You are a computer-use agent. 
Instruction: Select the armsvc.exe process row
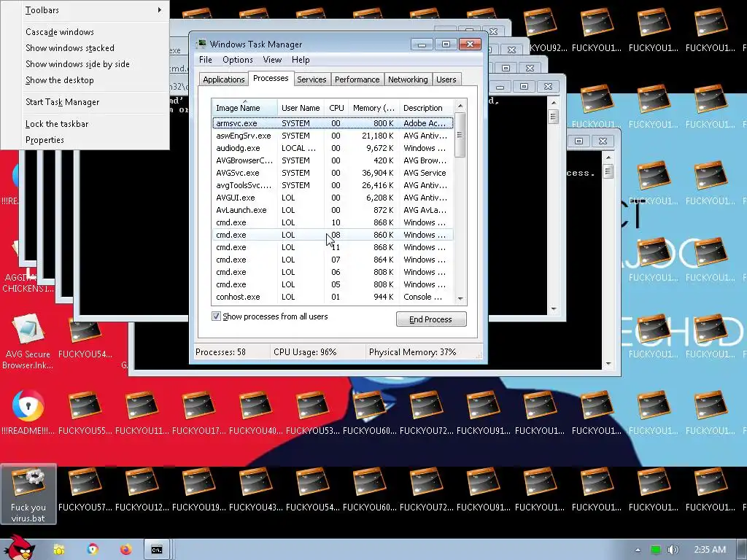pos(333,122)
